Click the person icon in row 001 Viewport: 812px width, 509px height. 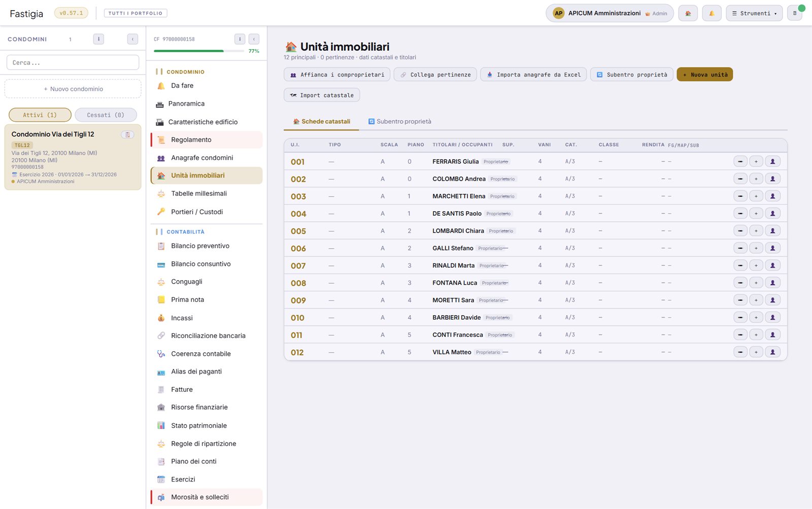click(x=772, y=161)
